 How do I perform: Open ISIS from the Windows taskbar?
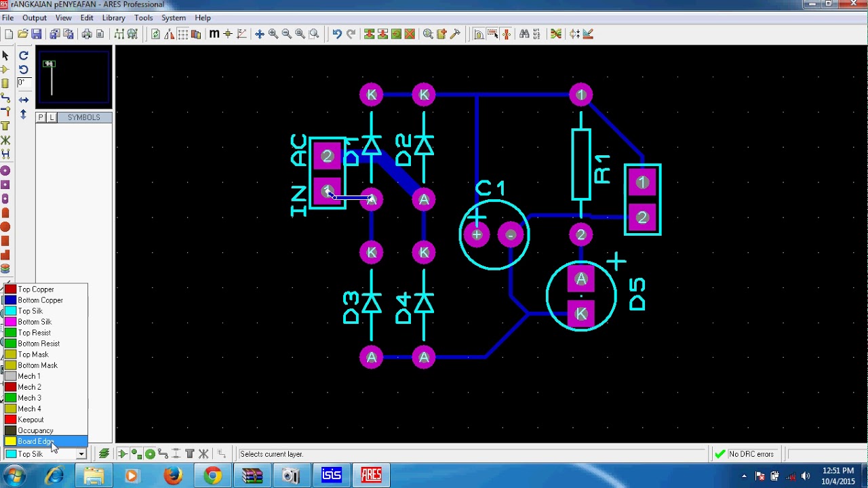click(332, 476)
